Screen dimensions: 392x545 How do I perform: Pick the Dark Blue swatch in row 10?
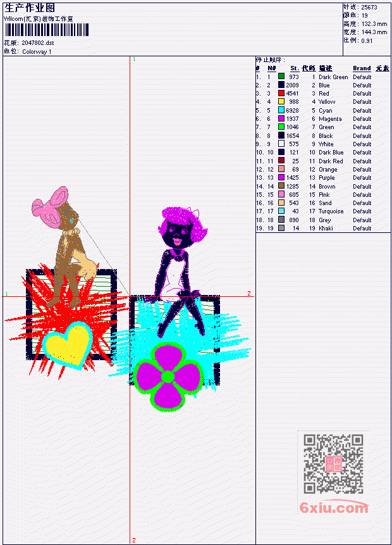click(281, 152)
